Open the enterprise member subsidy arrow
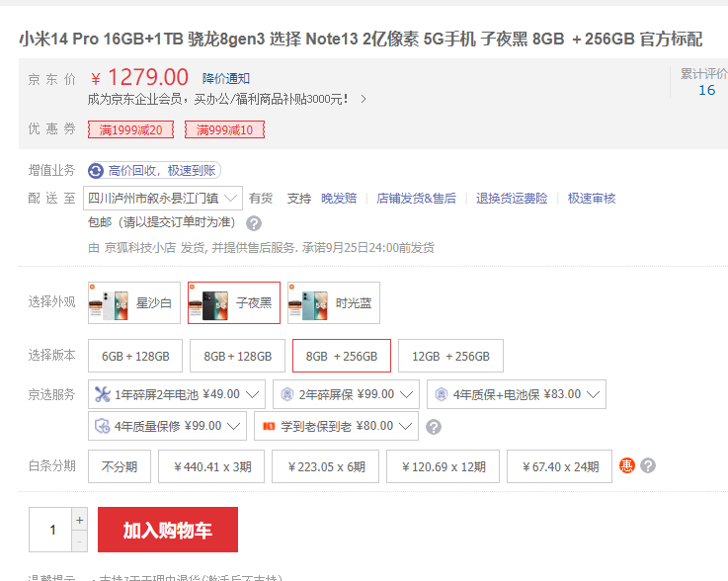 364,99
